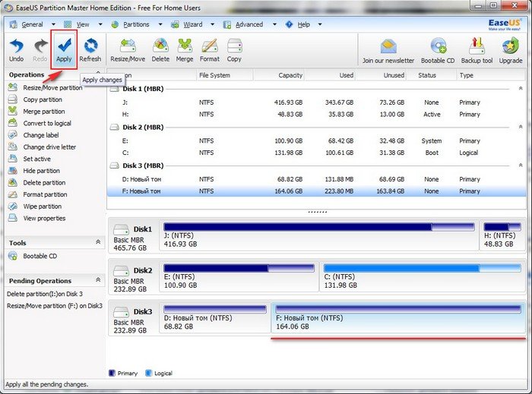
Task: Collapse the Tools panel section
Action: pos(98,242)
